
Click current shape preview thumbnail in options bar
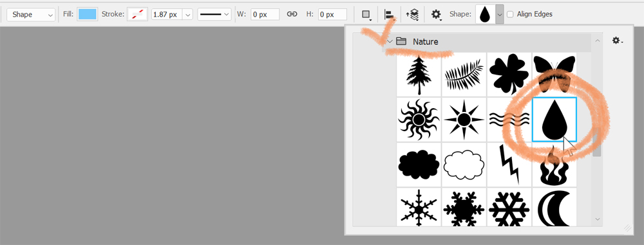485,14
